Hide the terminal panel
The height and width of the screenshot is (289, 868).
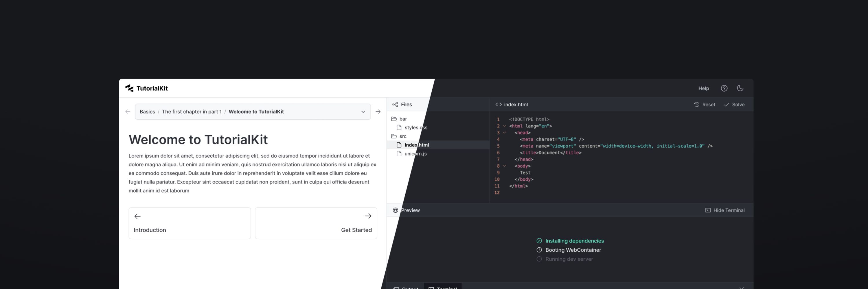click(725, 210)
